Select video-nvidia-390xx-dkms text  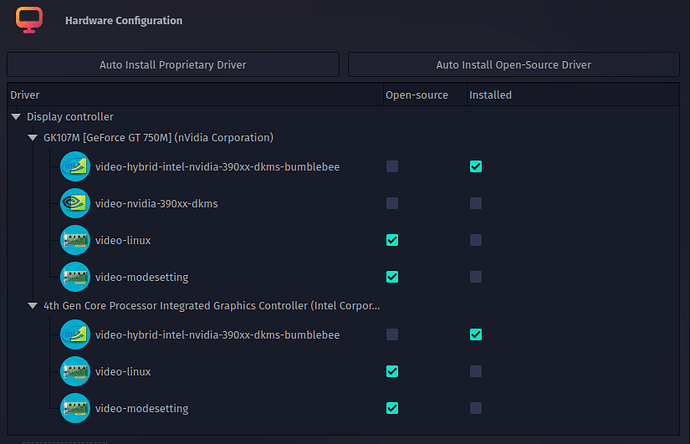pyautogui.click(x=157, y=204)
